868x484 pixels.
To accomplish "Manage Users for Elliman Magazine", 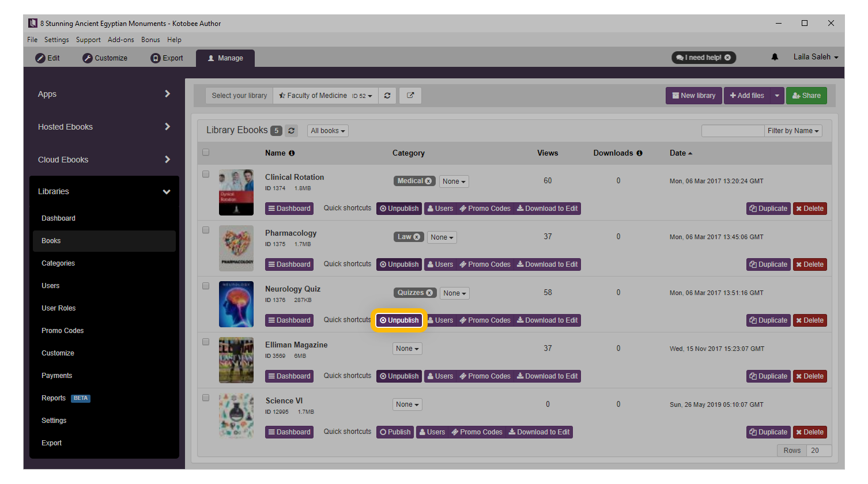I will 440,376.
